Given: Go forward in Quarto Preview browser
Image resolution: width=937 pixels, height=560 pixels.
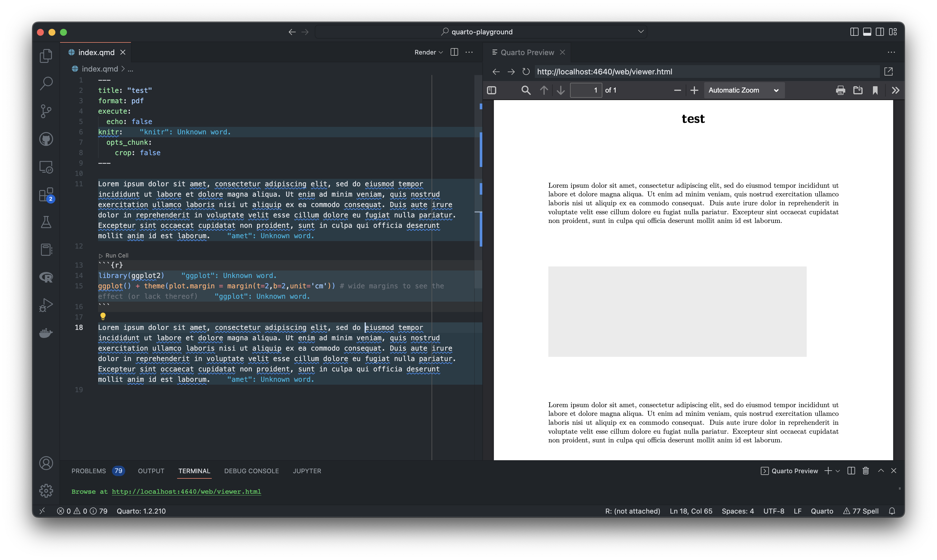Looking at the screenshot, I should [x=511, y=72].
